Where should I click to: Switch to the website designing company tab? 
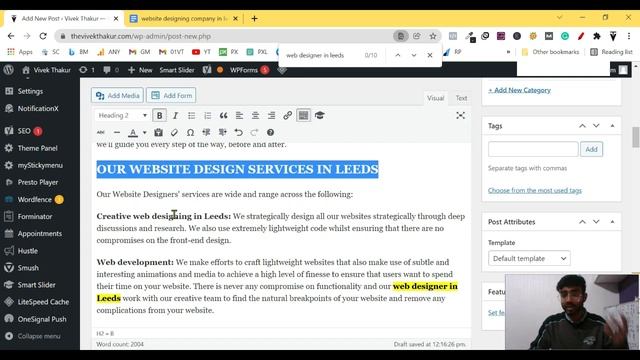pyautogui.click(x=184, y=18)
